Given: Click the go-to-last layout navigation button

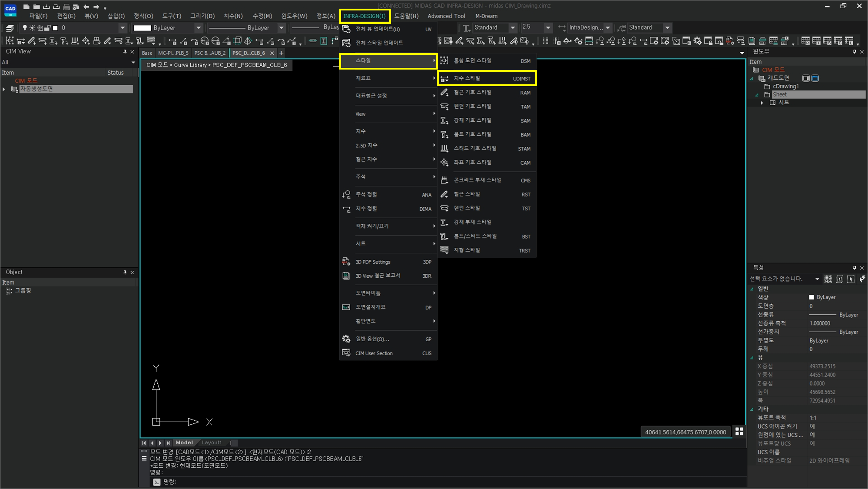Looking at the screenshot, I should [168, 443].
